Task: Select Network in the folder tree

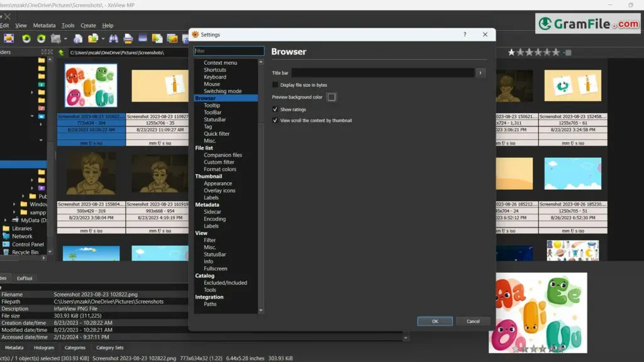Action: pyautogui.click(x=22, y=236)
